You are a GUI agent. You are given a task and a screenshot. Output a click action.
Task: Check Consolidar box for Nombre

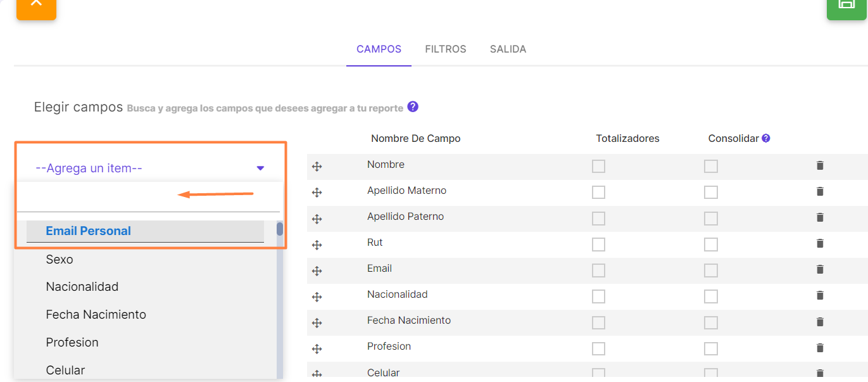pyautogui.click(x=711, y=166)
